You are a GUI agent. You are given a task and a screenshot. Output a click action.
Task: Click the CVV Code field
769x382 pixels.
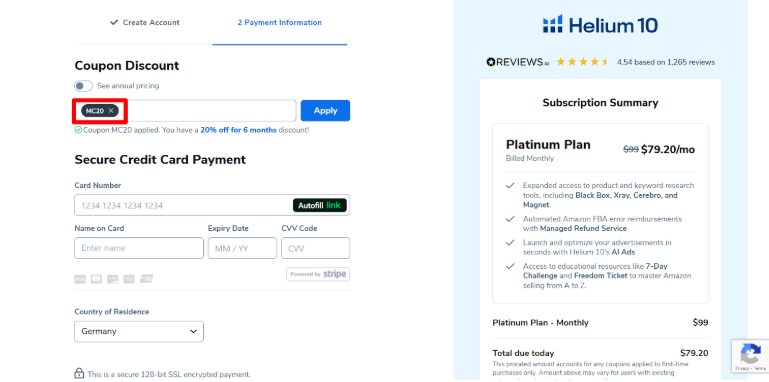point(315,248)
